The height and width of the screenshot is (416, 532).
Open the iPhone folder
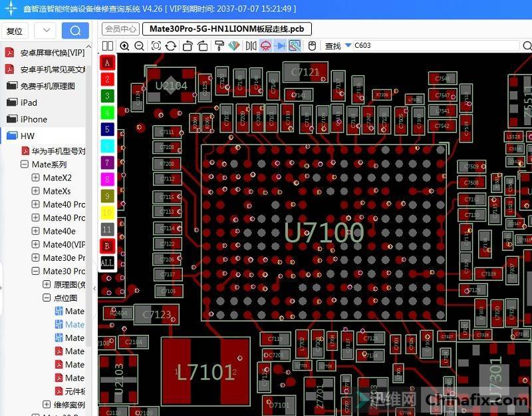pos(33,119)
